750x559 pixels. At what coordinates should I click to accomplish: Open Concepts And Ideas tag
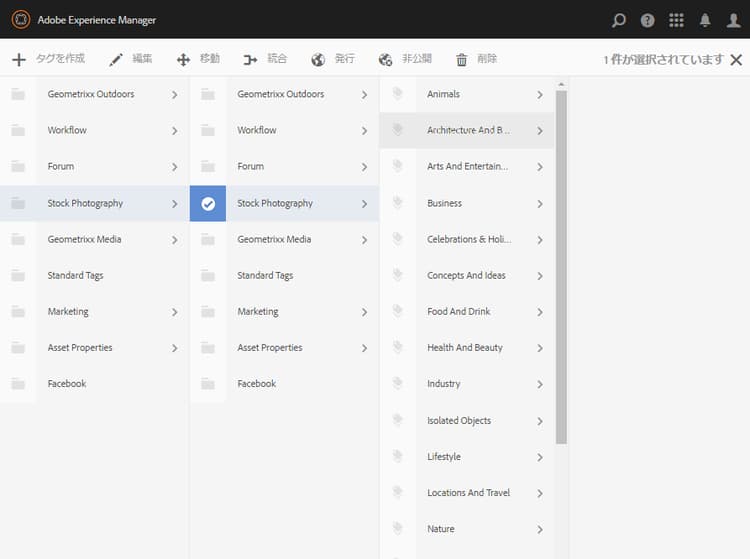[x=467, y=275]
